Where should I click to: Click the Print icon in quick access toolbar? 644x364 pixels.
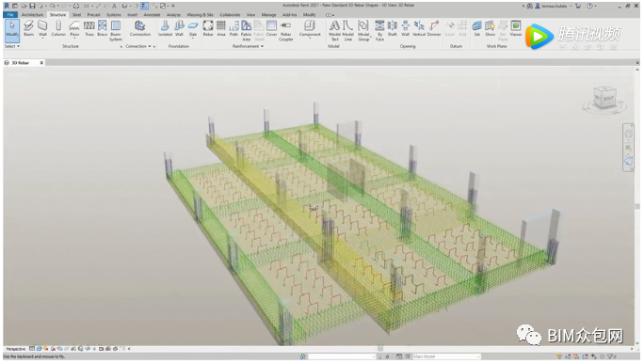(76, 6)
